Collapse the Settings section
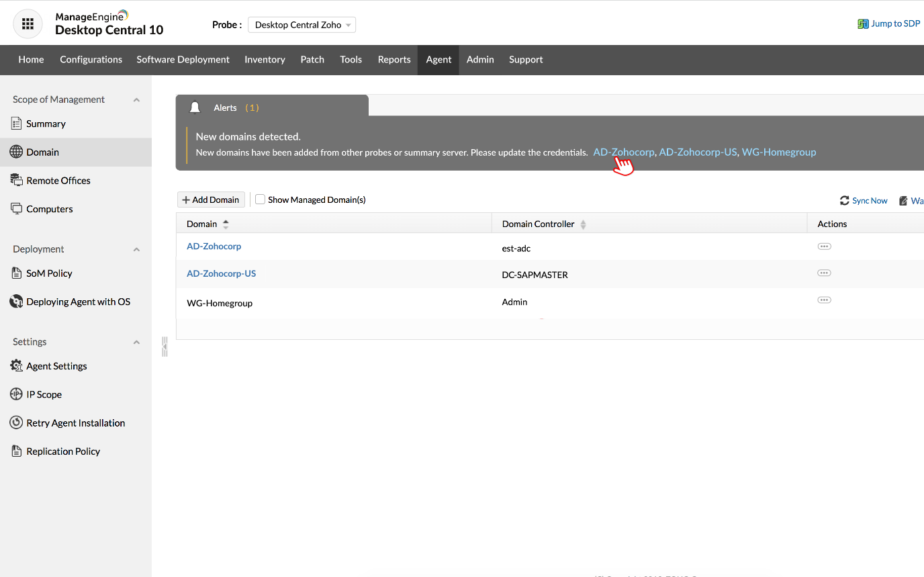 click(x=136, y=342)
